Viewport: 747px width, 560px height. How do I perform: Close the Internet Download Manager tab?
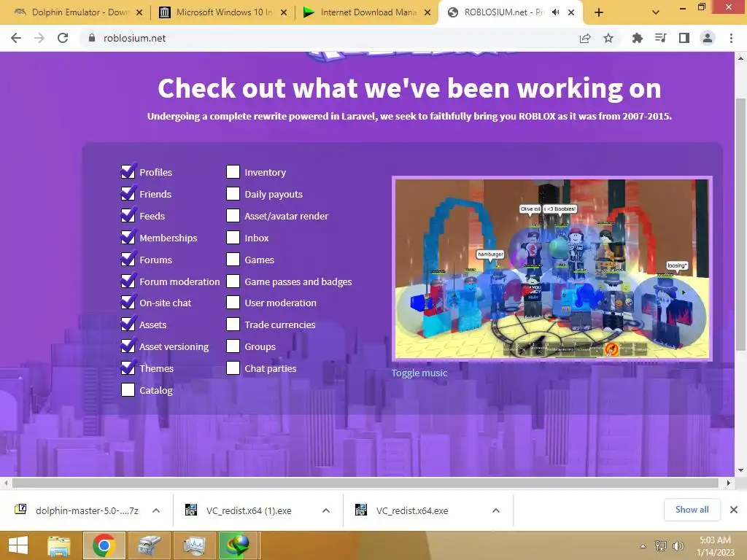(427, 13)
